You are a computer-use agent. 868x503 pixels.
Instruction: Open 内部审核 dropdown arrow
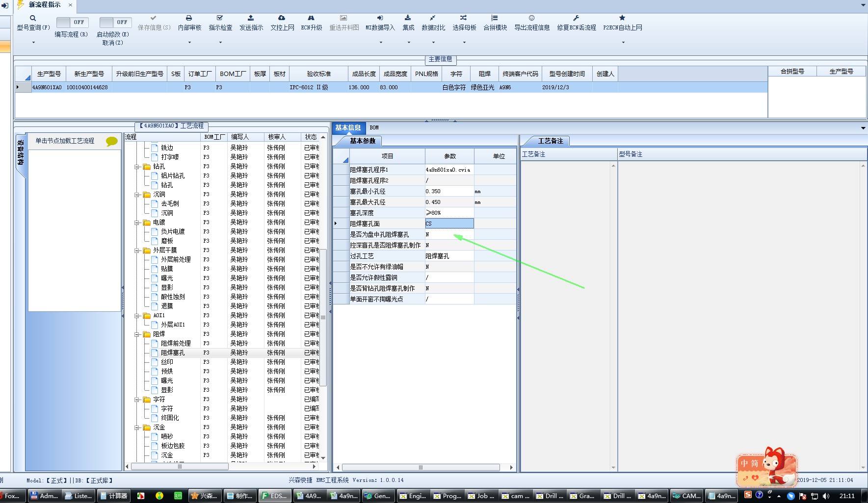[189, 43]
